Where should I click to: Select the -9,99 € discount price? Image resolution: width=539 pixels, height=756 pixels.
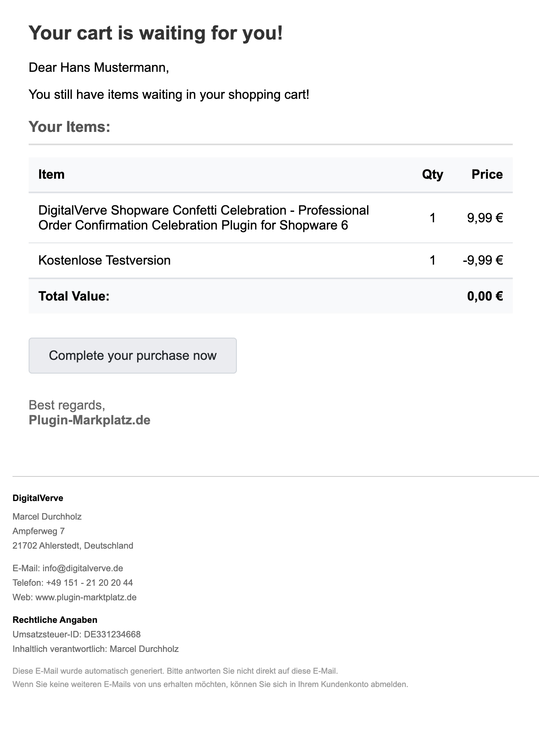[483, 260]
